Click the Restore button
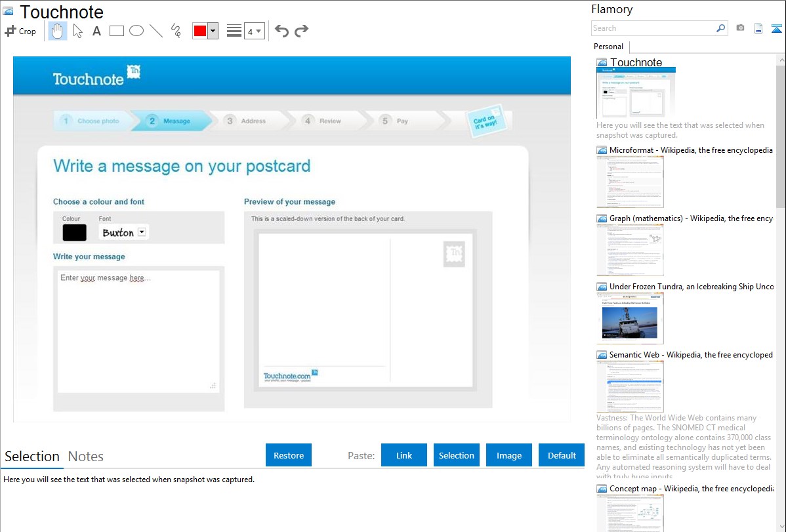The width and height of the screenshot is (786, 532). tap(289, 455)
